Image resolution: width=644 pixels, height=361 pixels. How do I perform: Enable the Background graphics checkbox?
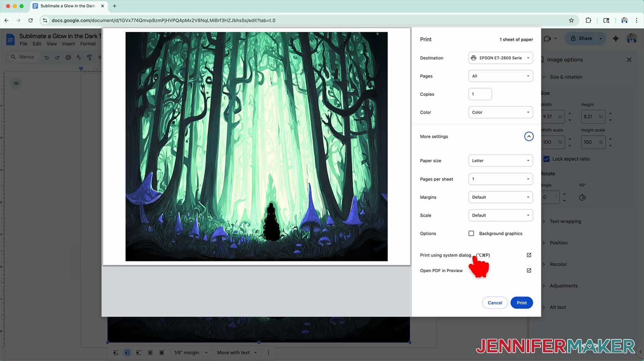(x=471, y=234)
